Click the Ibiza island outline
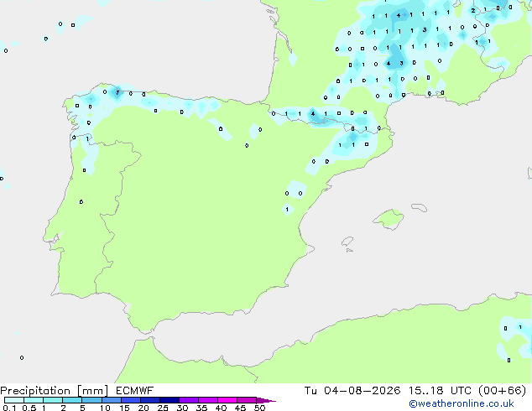Screen dimensions: 532x411 click(x=347, y=242)
